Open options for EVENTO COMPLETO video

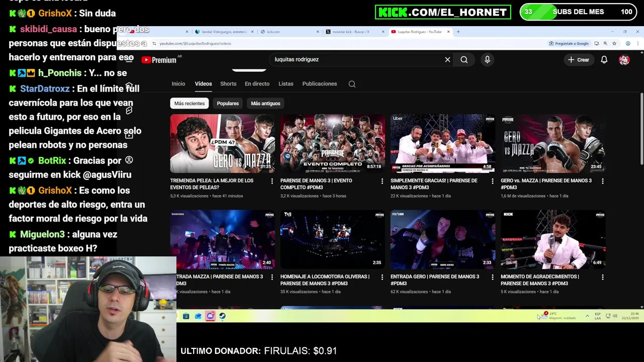pyautogui.click(x=382, y=181)
